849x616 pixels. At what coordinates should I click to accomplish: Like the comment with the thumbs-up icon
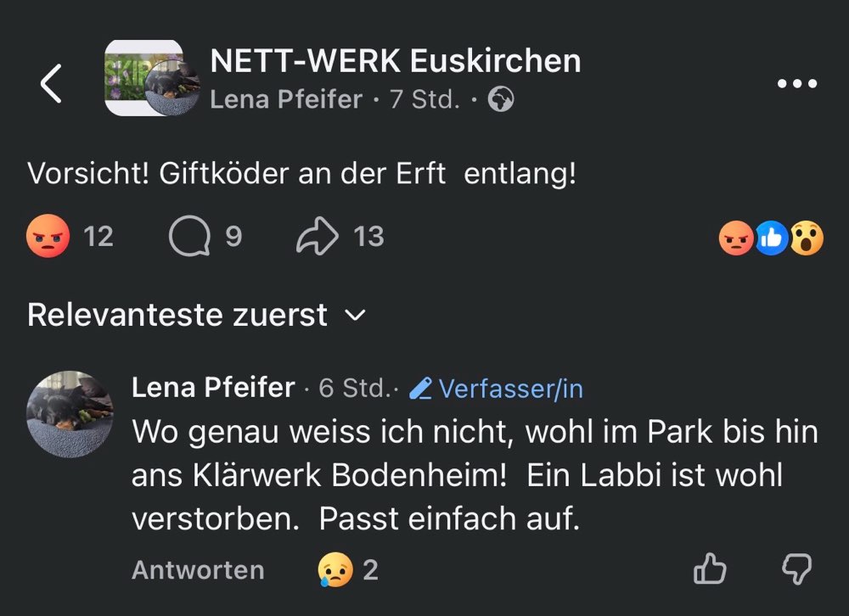(x=710, y=569)
